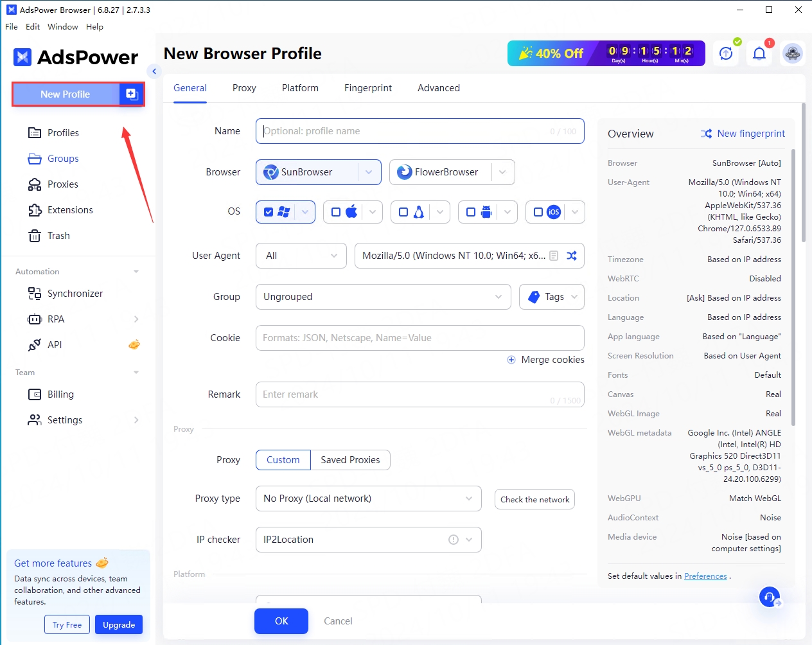Click the IP checker info icon
Image resolution: width=812 pixels, height=645 pixels.
(454, 540)
